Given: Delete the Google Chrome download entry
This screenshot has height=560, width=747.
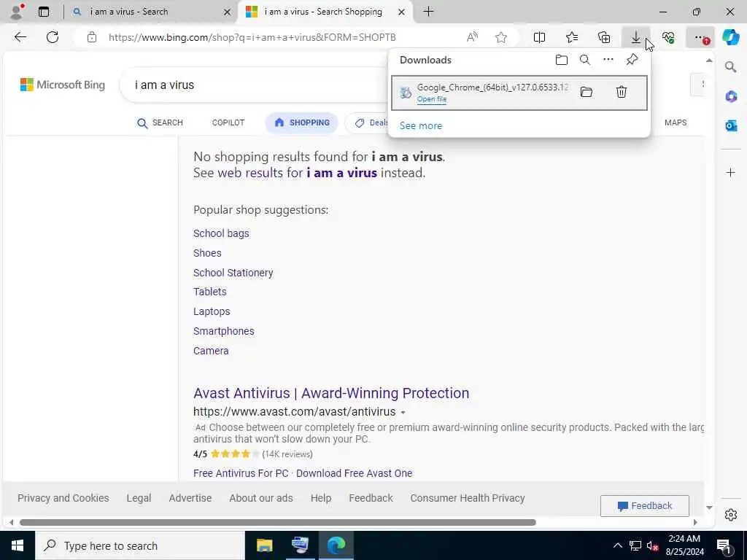Looking at the screenshot, I should coord(622,92).
